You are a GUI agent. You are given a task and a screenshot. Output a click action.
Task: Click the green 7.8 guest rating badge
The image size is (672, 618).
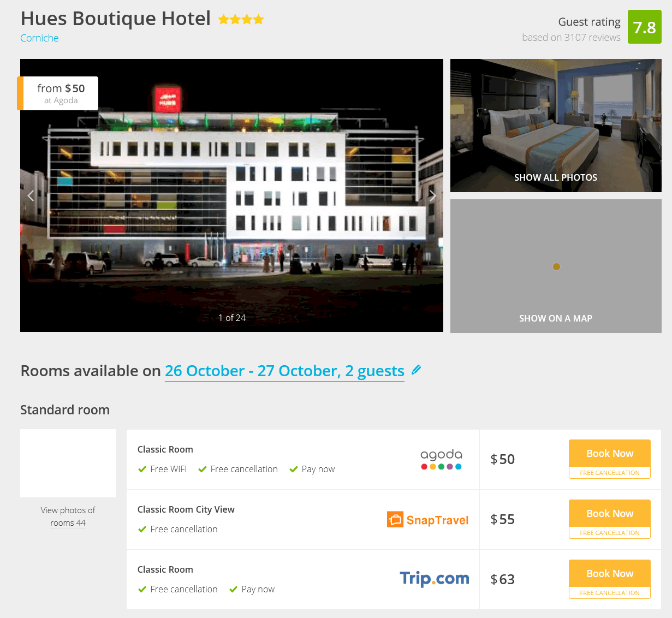tap(644, 27)
